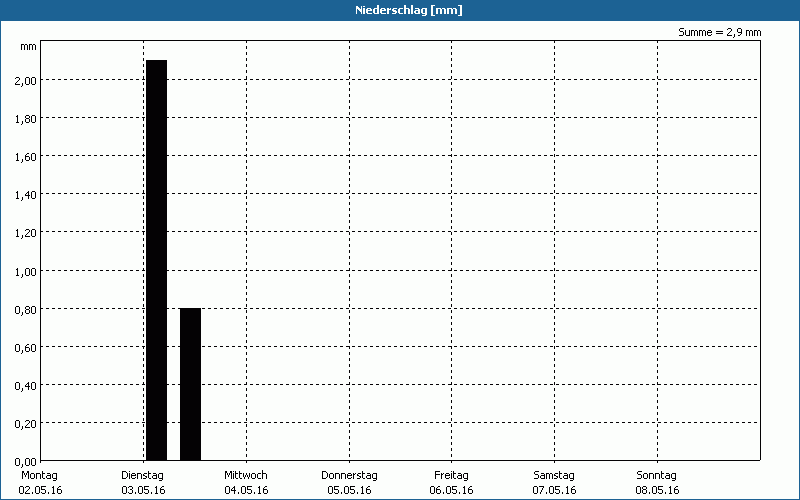
Task: Click the 0,40 y-axis value
Action: [26, 385]
